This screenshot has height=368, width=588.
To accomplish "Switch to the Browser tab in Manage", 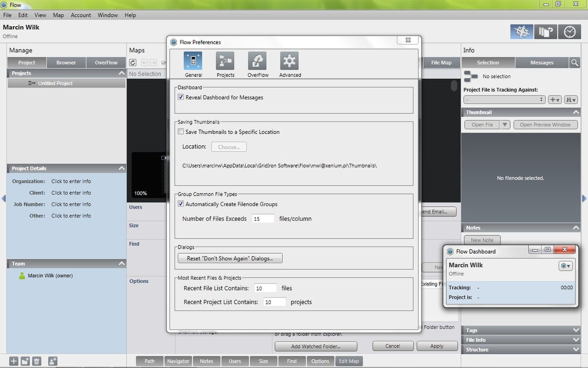I will coord(66,63).
